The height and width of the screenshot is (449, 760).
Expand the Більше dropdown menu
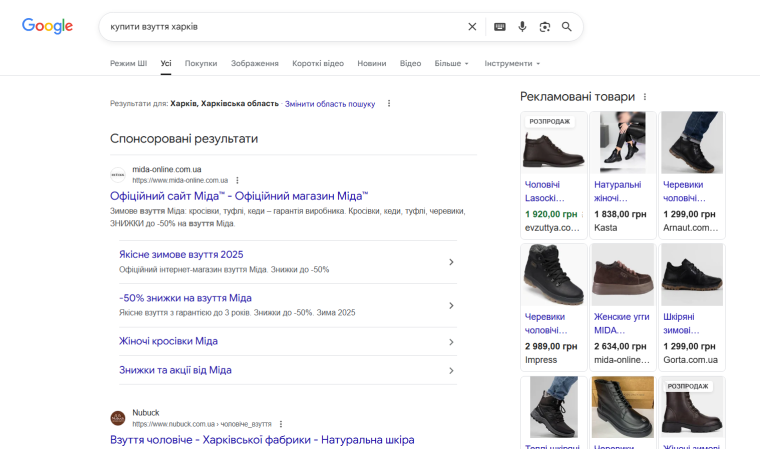pyautogui.click(x=450, y=63)
